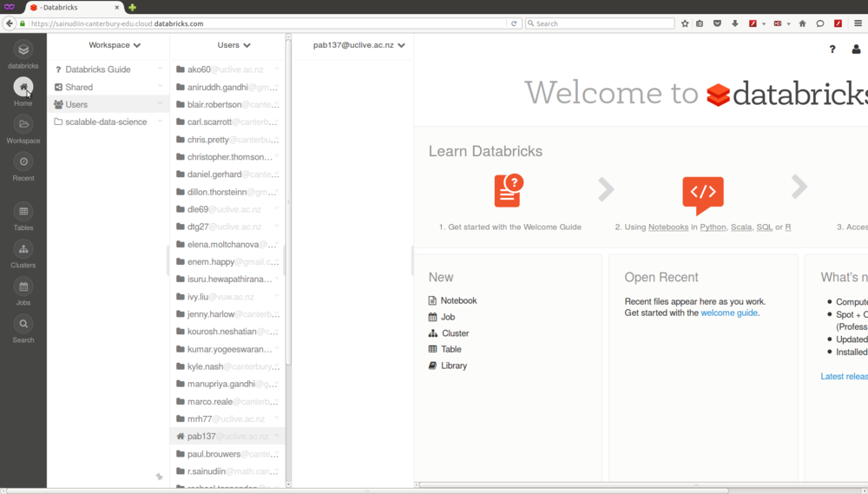The image size is (868, 494).
Task: Open the welcome guide link
Action: click(729, 313)
